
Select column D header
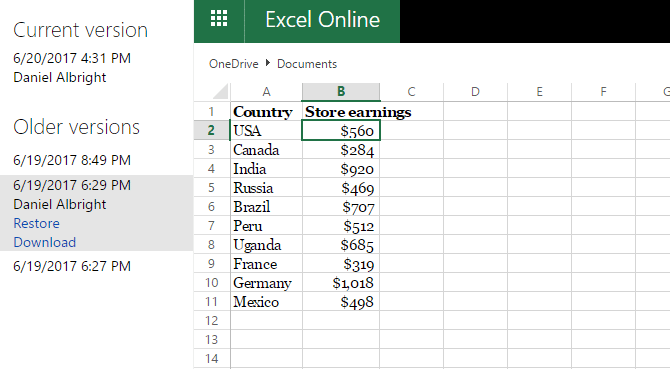(475, 92)
